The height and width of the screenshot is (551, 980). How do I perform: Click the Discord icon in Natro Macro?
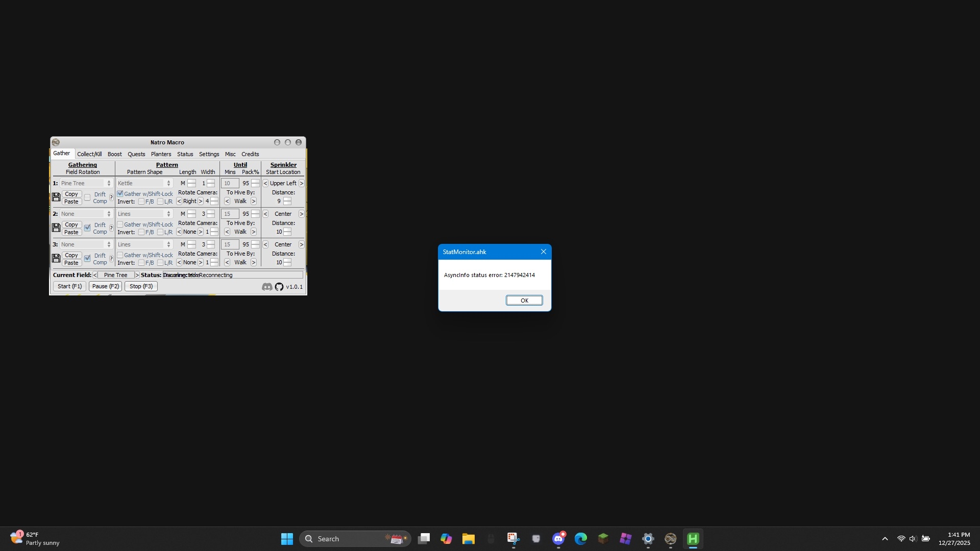(x=267, y=287)
